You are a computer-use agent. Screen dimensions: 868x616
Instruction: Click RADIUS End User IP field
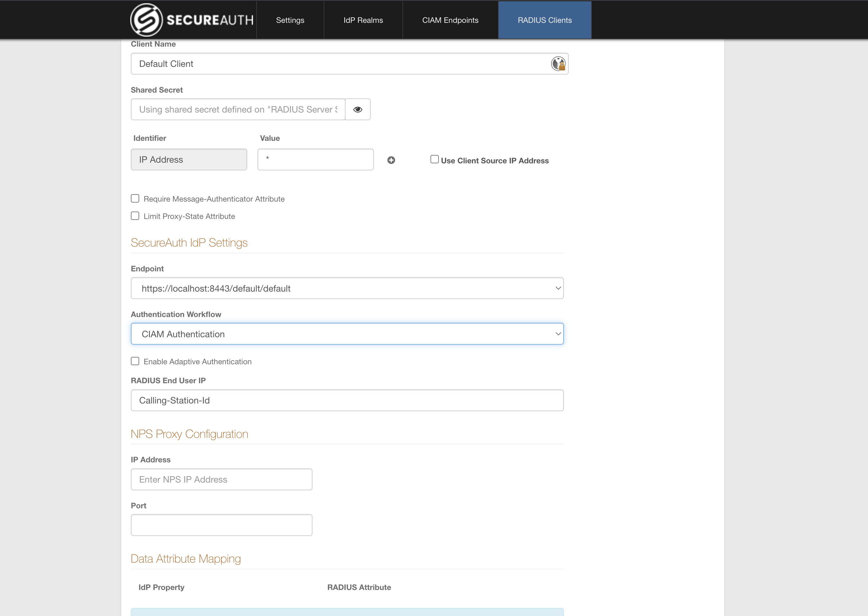[347, 401]
